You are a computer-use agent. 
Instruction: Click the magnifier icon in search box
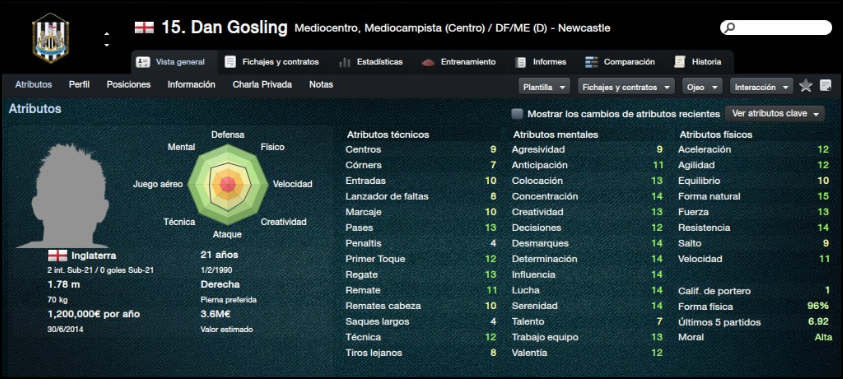[x=730, y=27]
